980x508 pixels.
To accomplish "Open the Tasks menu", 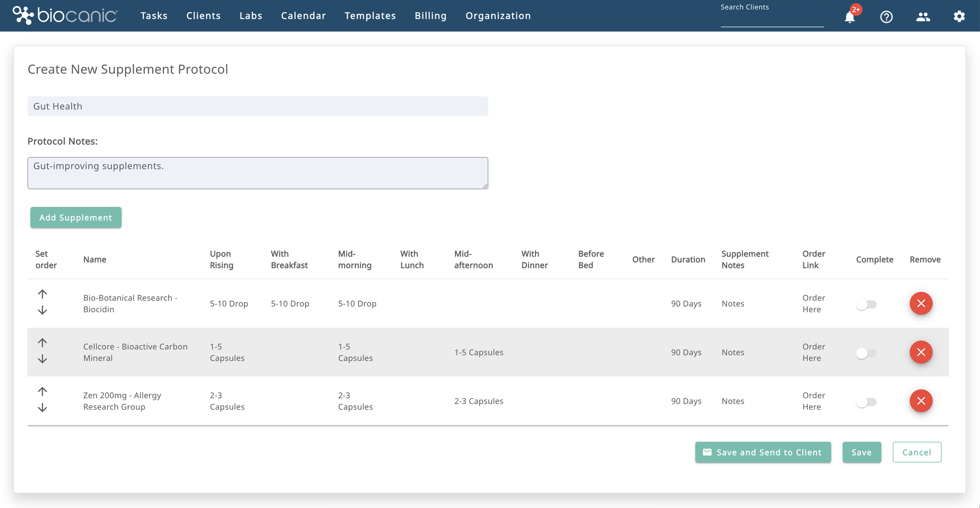I will pyautogui.click(x=154, y=16).
